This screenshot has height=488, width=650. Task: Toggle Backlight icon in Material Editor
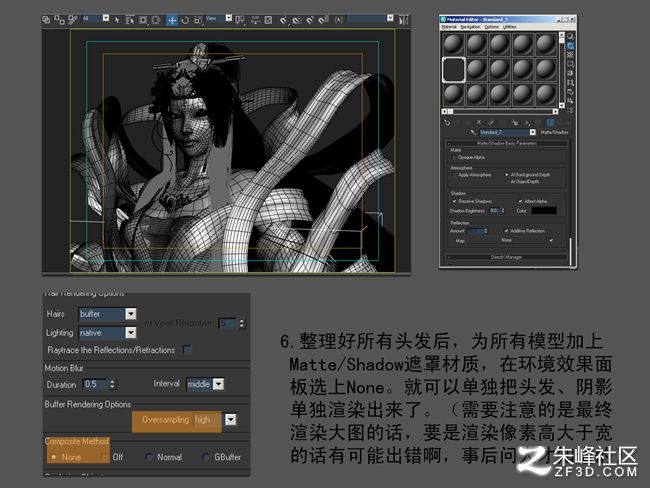click(x=570, y=46)
